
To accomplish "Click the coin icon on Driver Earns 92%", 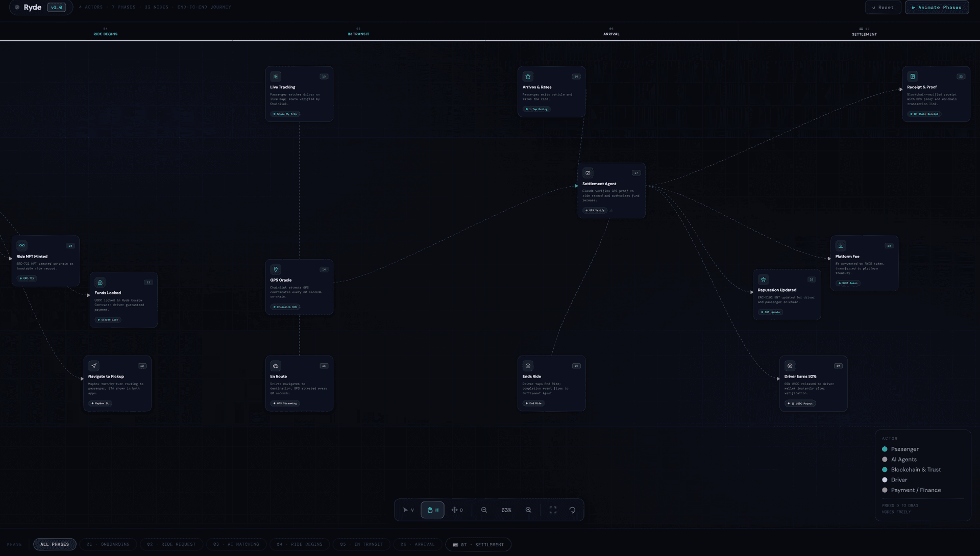I will click(x=790, y=366).
